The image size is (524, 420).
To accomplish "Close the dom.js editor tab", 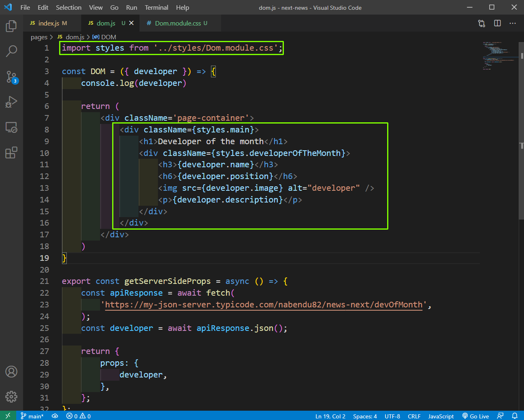I will [131, 23].
